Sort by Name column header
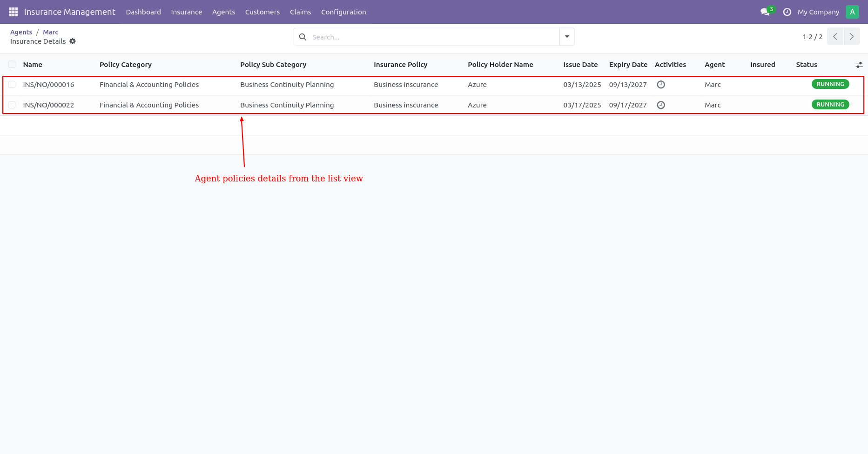The image size is (868, 454). coord(33,65)
